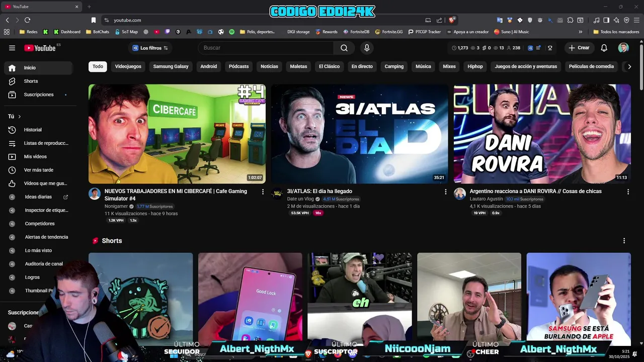Open a new browser tab
The image size is (644, 362).
click(89, 7)
